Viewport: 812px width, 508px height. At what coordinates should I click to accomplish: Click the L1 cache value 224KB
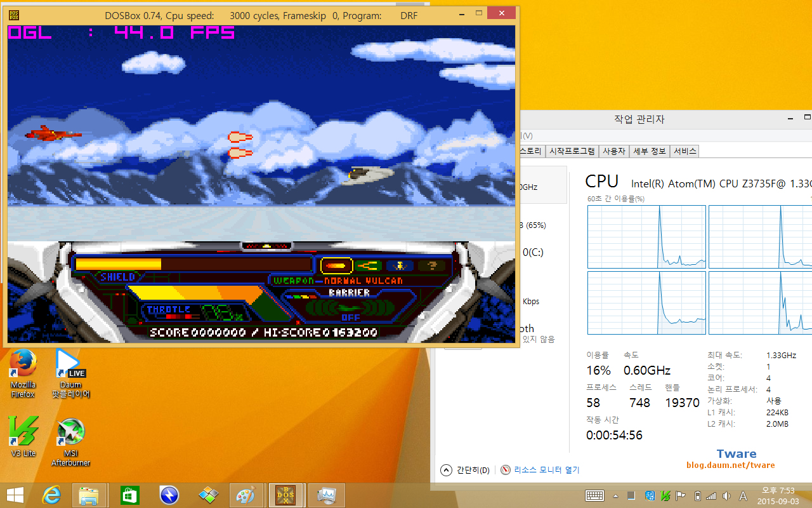[x=777, y=412]
